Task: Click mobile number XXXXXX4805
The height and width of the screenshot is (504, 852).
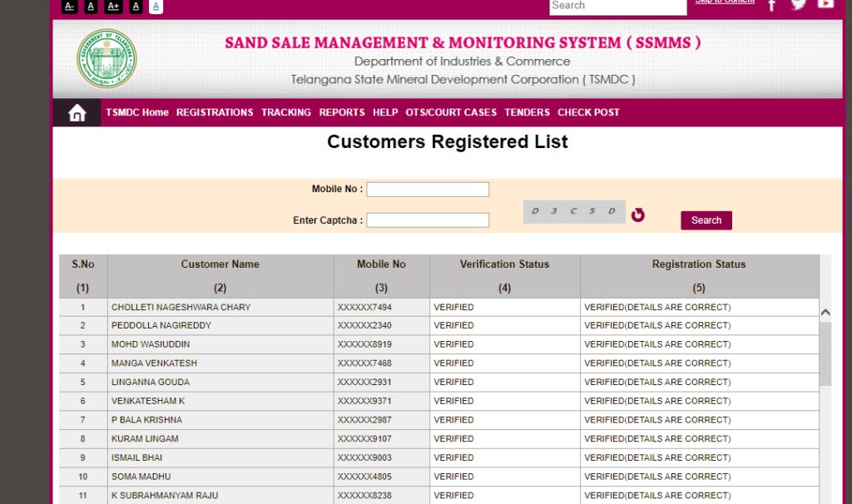Action: [x=364, y=477]
